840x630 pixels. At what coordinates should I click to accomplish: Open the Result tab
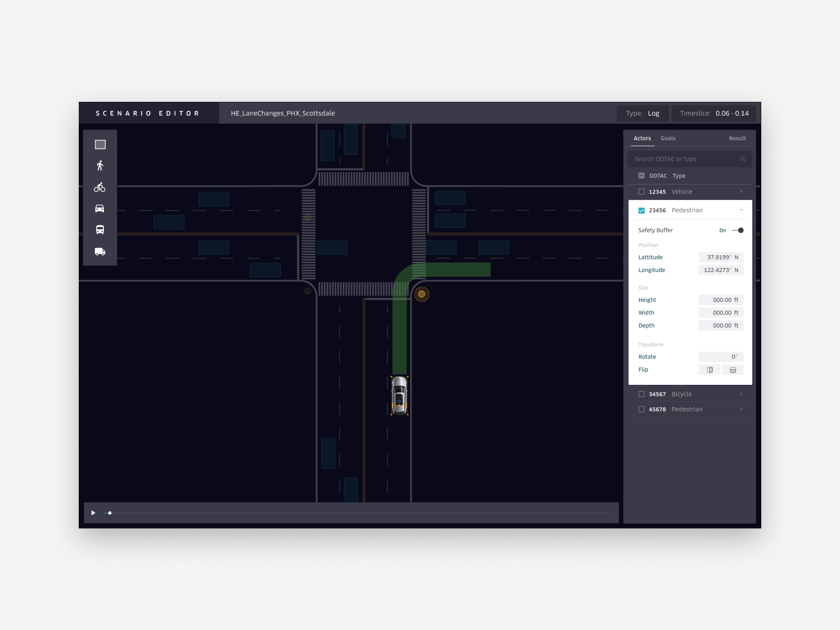(x=738, y=138)
